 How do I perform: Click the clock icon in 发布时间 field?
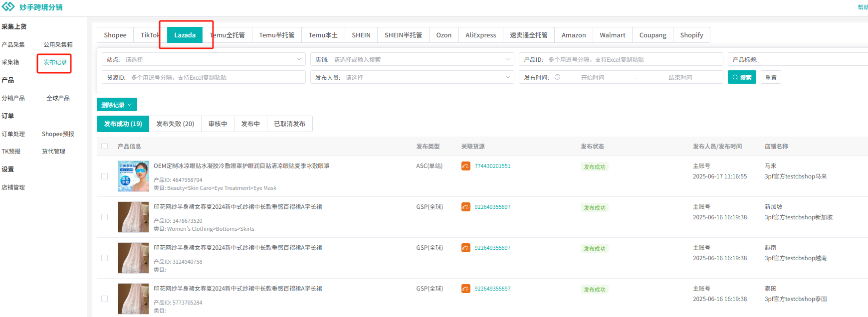pos(558,77)
